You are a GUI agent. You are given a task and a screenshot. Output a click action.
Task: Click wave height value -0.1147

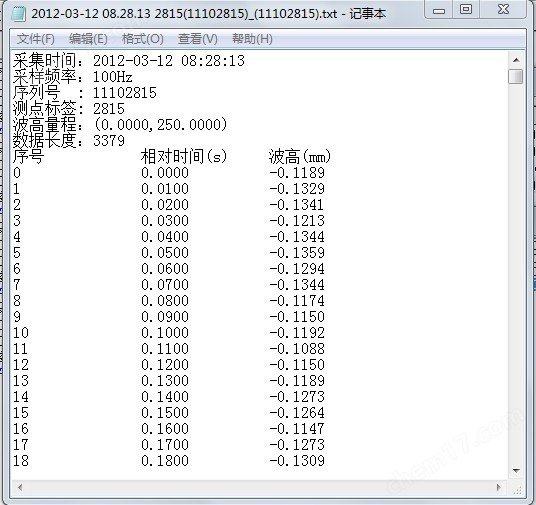[x=297, y=428]
